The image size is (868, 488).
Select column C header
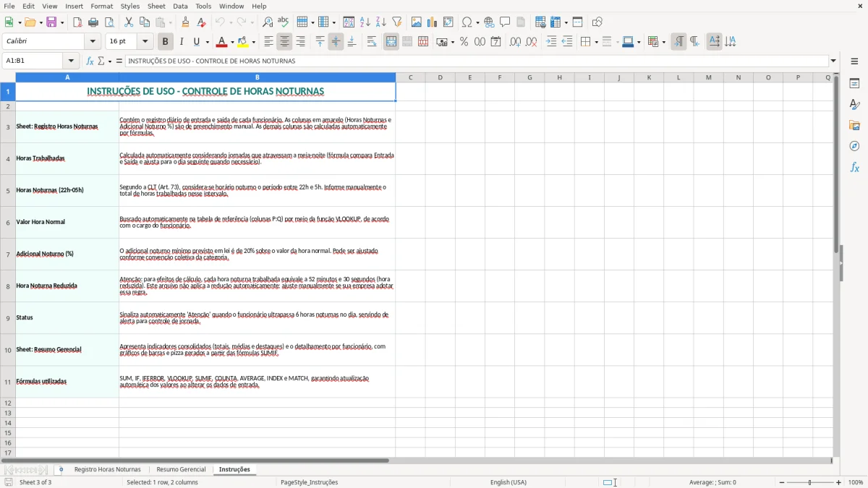[x=410, y=77]
